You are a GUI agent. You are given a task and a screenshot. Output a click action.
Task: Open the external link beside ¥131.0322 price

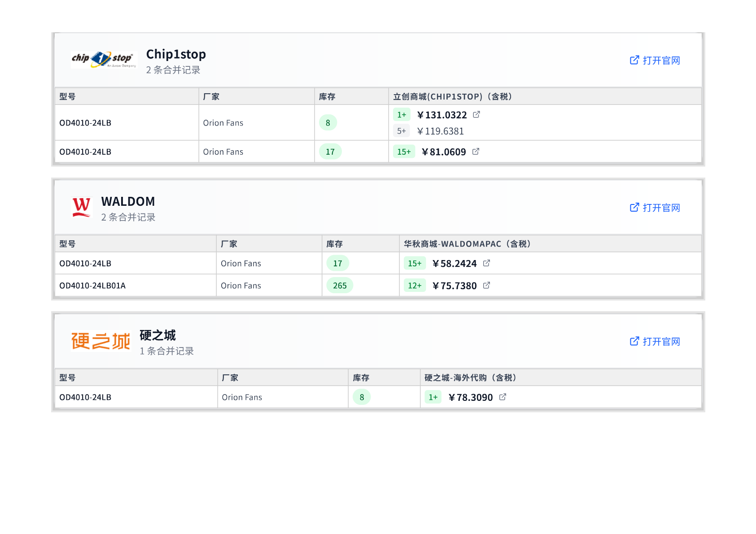(477, 115)
